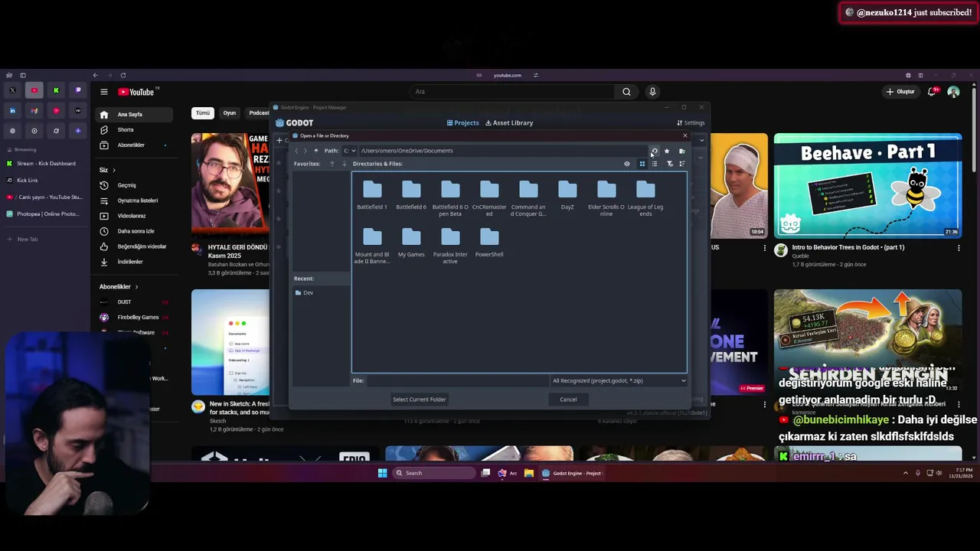This screenshot has width=980, height=551.
Task: Open file sort options icon
Action: coord(681,164)
